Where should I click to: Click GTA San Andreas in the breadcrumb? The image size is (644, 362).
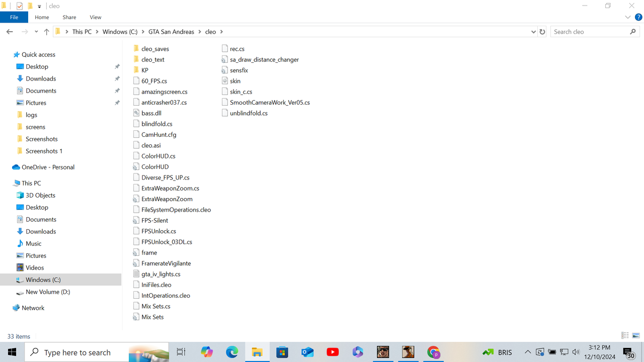click(x=171, y=32)
